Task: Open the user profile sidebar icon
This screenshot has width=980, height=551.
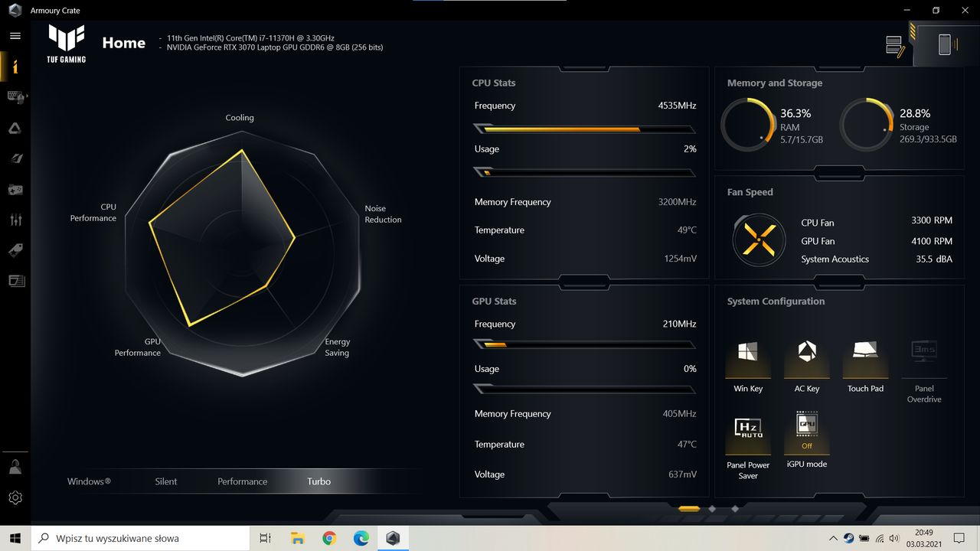Action: point(15,466)
